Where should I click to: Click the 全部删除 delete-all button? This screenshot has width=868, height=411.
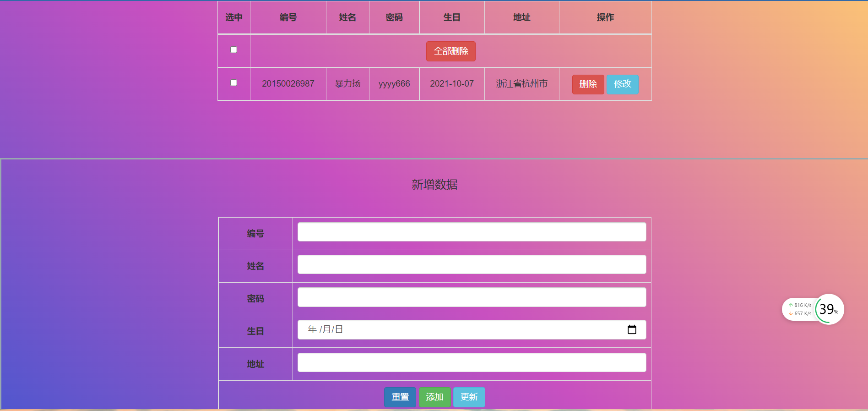pos(451,51)
